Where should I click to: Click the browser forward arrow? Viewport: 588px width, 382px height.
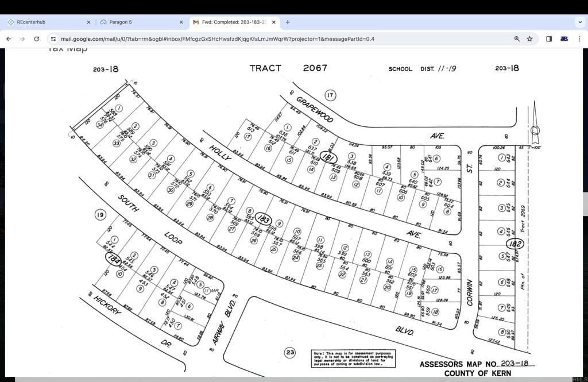(22, 38)
